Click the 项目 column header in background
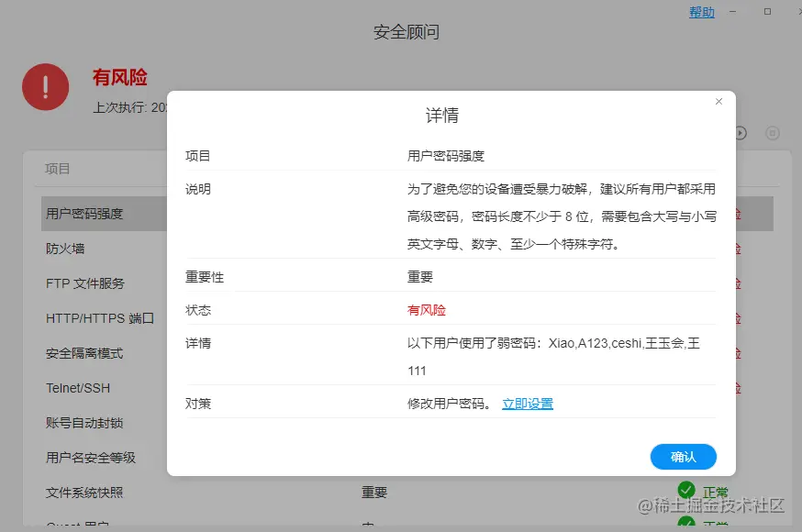The height and width of the screenshot is (532, 802). click(x=57, y=169)
